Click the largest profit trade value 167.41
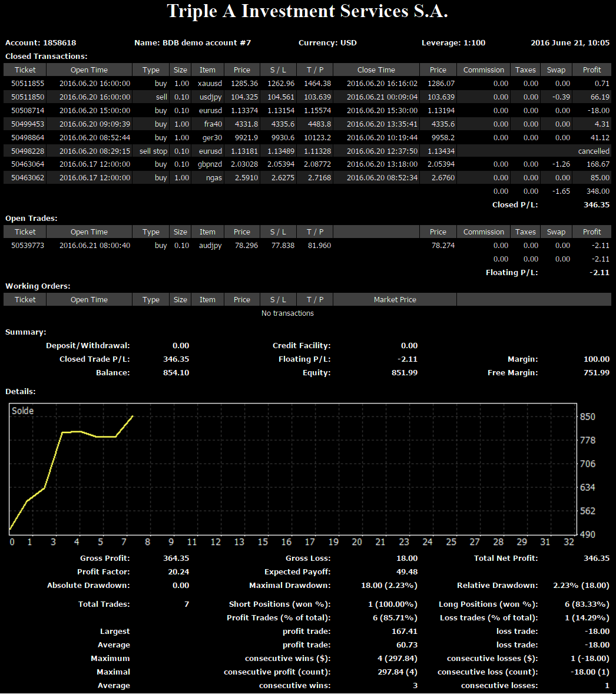The image size is (616, 694). tap(405, 631)
